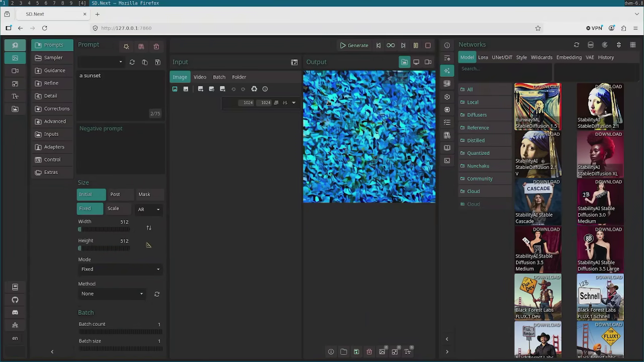Switch to the UNet/DiT tab
Viewport: 644px width, 362px height.
coord(502,57)
